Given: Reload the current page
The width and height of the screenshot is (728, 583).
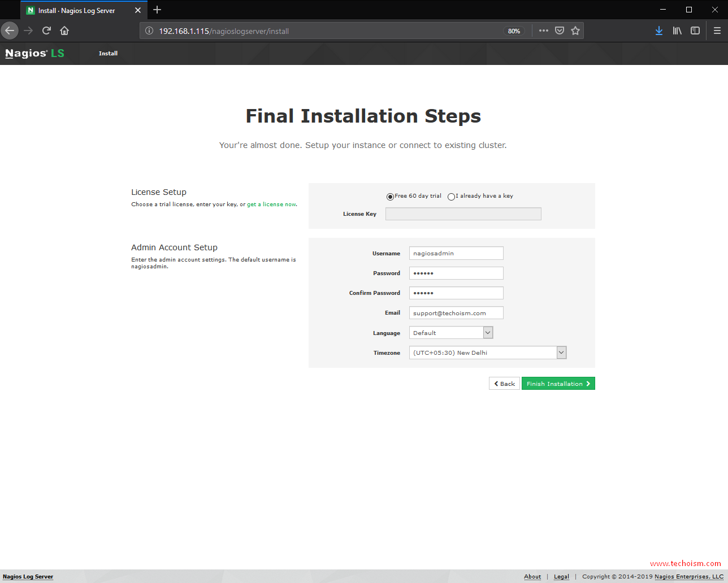Looking at the screenshot, I should click(46, 31).
